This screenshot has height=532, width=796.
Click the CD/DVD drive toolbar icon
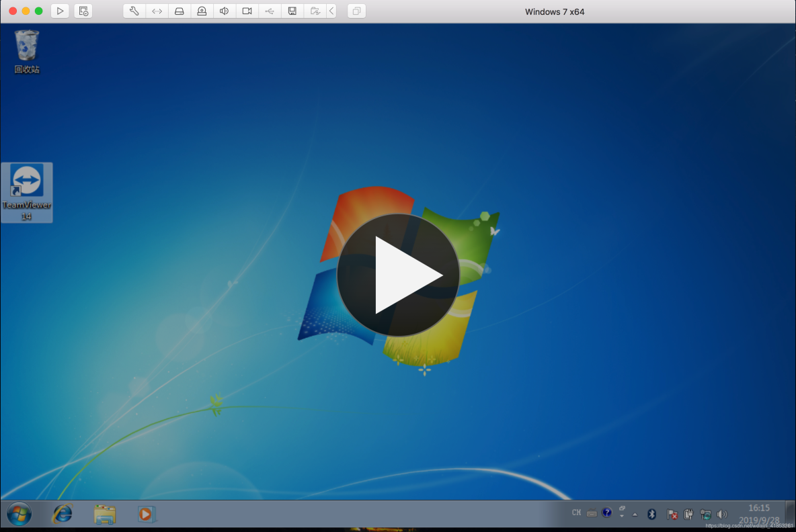(x=202, y=11)
